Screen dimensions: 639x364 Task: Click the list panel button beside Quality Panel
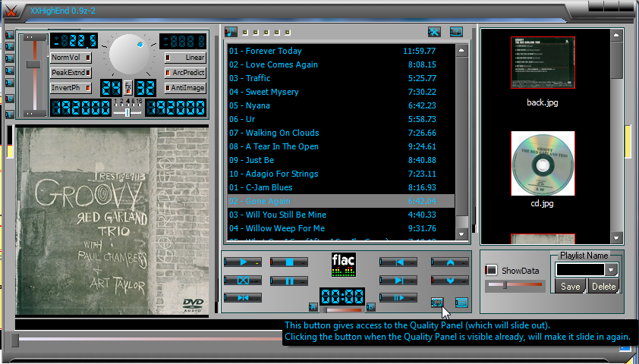(x=461, y=303)
